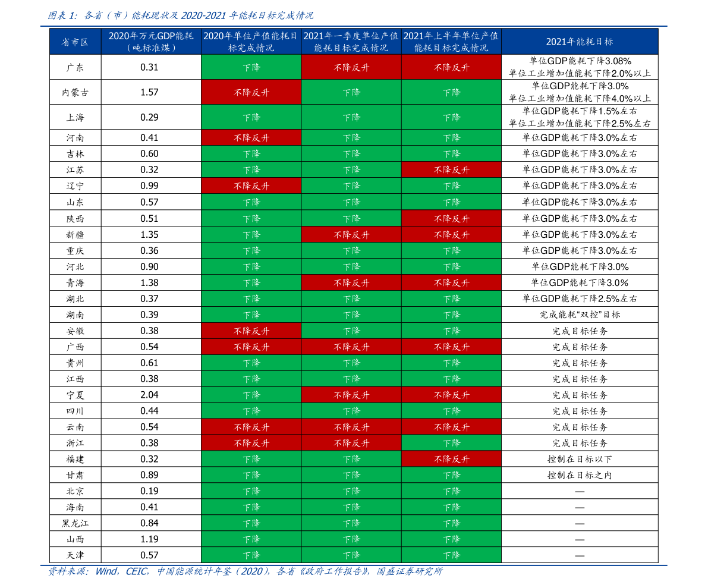Click the target '单位GDP能耗下降1.5%左右'
Image resolution: width=708 pixels, height=588 pixels.
580,111
